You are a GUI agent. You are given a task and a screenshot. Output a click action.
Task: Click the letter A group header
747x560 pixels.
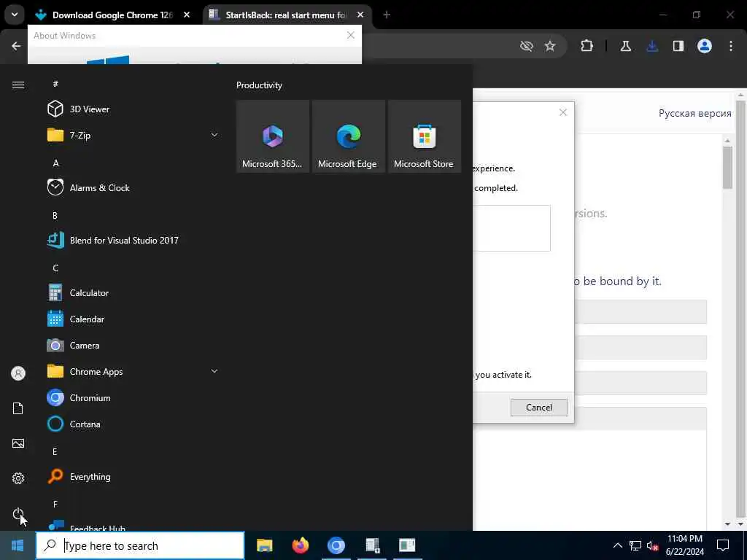pyautogui.click(x=55, y=163)
